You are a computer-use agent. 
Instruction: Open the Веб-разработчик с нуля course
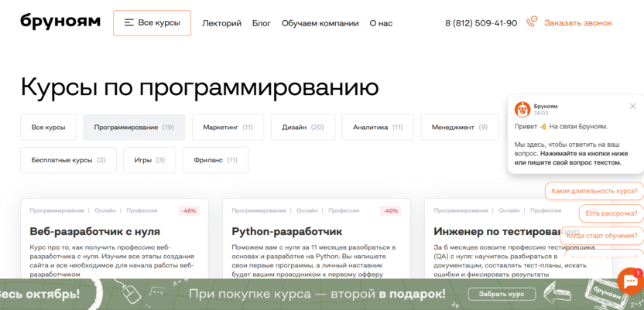point(95,232)
